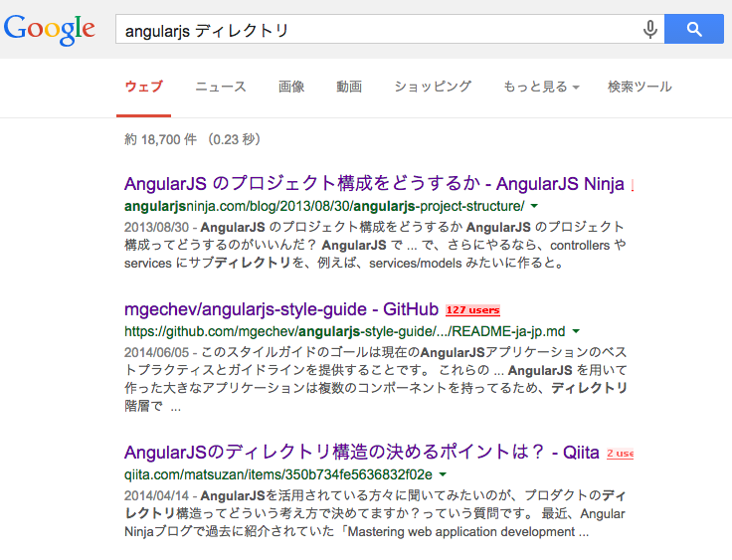Open AngularJS のプロジェクト構成をどうするか result
Screen dimensions: 732x560
[374, 184]
